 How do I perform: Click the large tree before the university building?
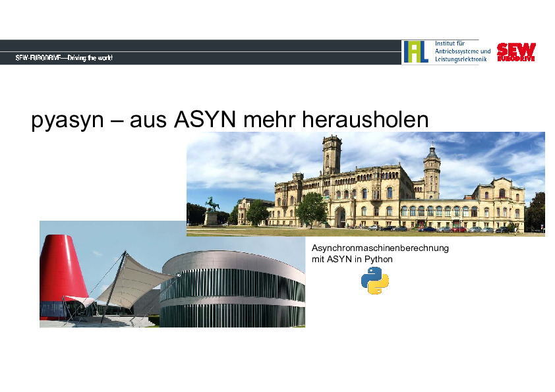click(x=311, y=210)
